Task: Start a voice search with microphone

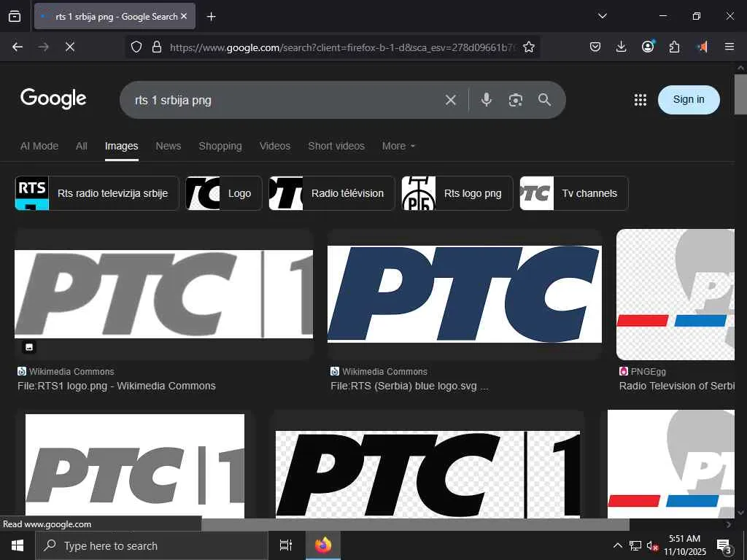Action: click(486, 100)
